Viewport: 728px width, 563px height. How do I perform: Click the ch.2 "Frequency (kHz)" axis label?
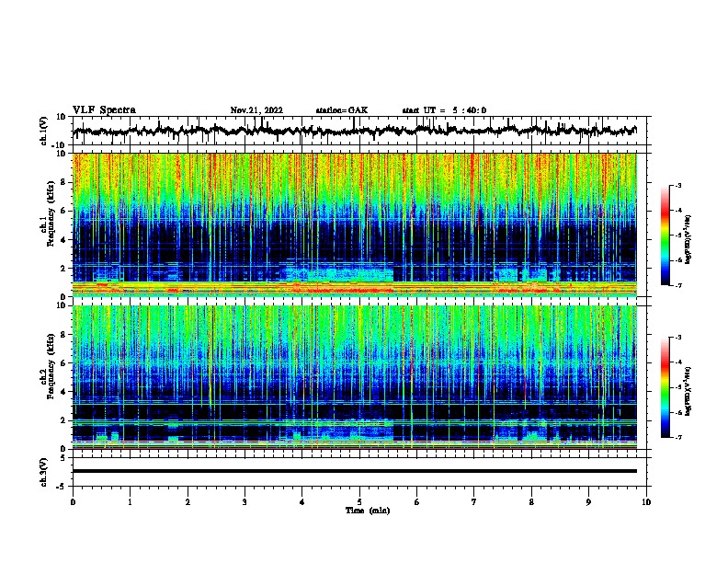click(51, 366)
